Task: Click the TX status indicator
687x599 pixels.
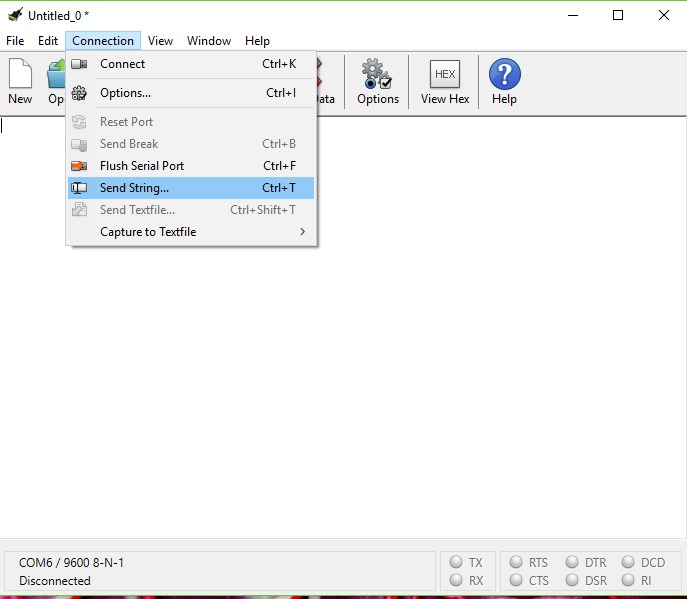Action: click(x=456, y=563)
